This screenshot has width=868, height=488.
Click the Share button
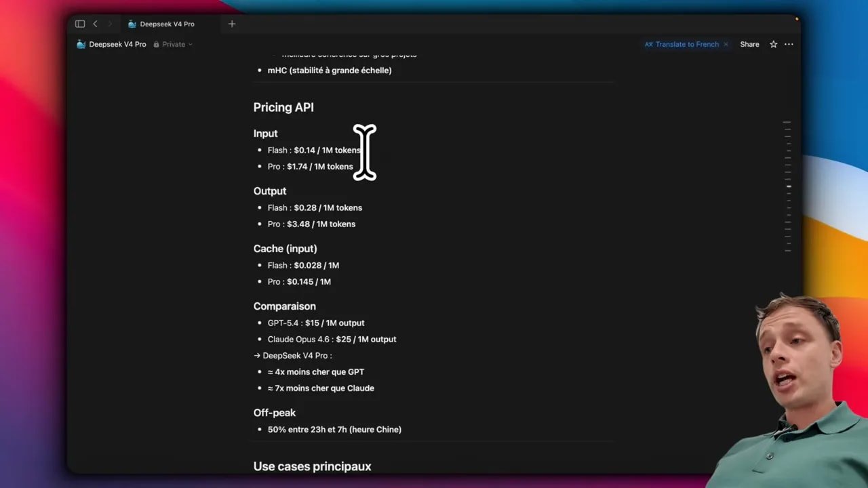(x=749, y=44)
